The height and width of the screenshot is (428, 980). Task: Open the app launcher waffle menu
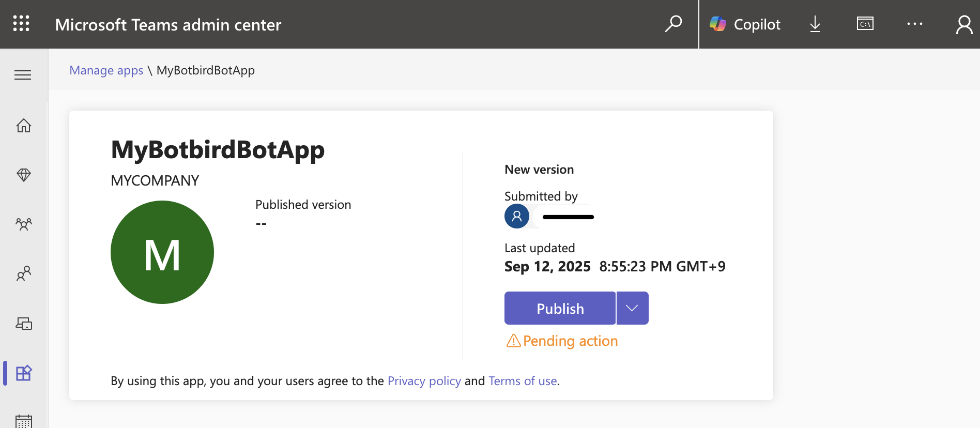click(21, 24)
